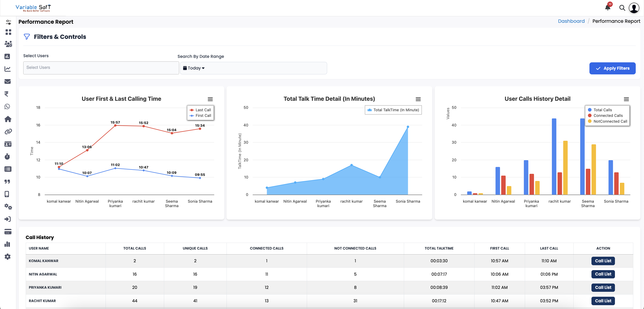Viewport: 644px width, 309px height.
Task: Open the contact card section
Action: [8, 144]
